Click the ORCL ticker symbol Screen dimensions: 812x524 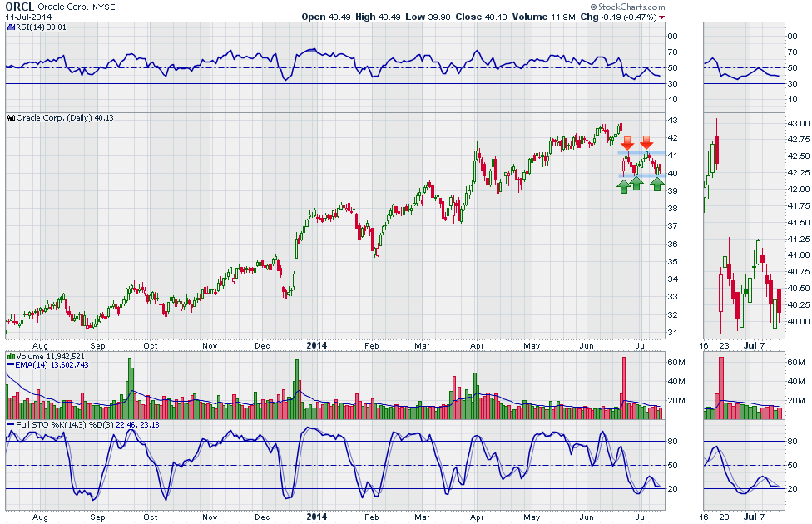(20, 7)
